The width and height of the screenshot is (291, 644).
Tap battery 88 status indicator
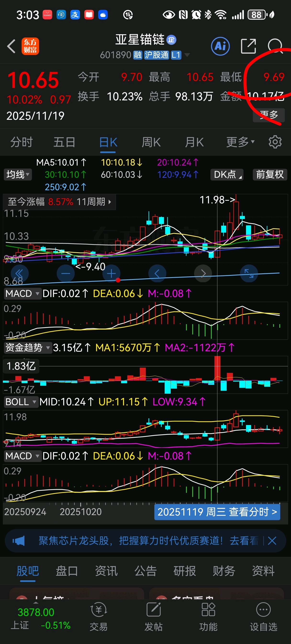click(257, 15)
